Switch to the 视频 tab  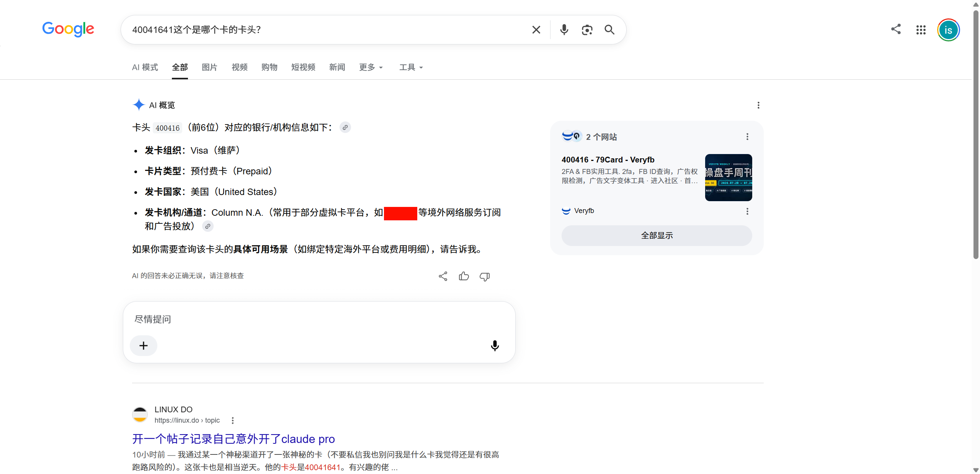coord(240,67)
